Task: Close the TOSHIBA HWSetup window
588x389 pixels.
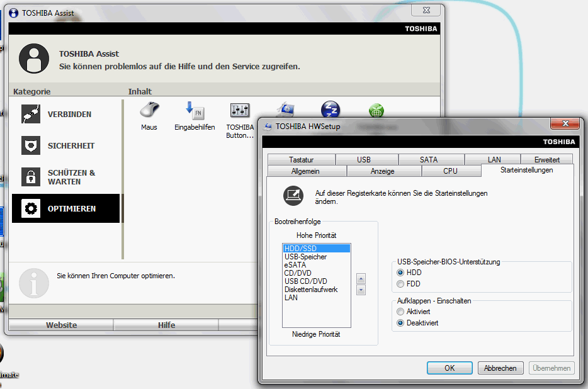Action: 565,123
